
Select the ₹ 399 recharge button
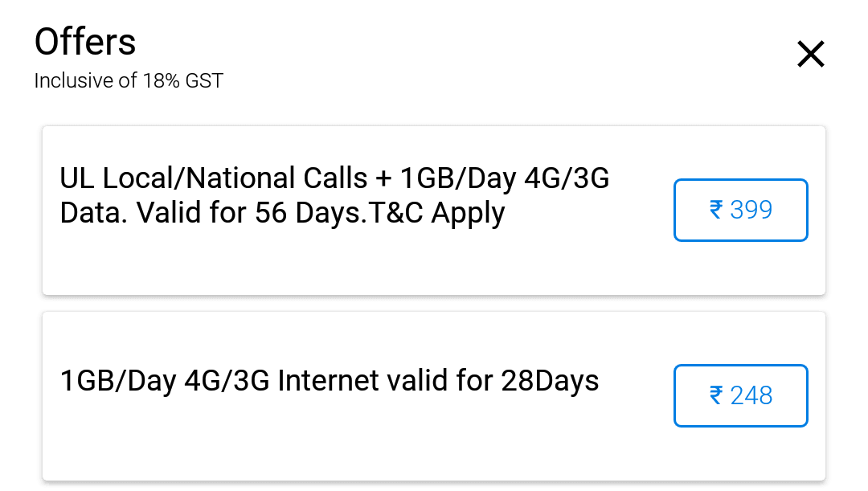coord(740,211)
